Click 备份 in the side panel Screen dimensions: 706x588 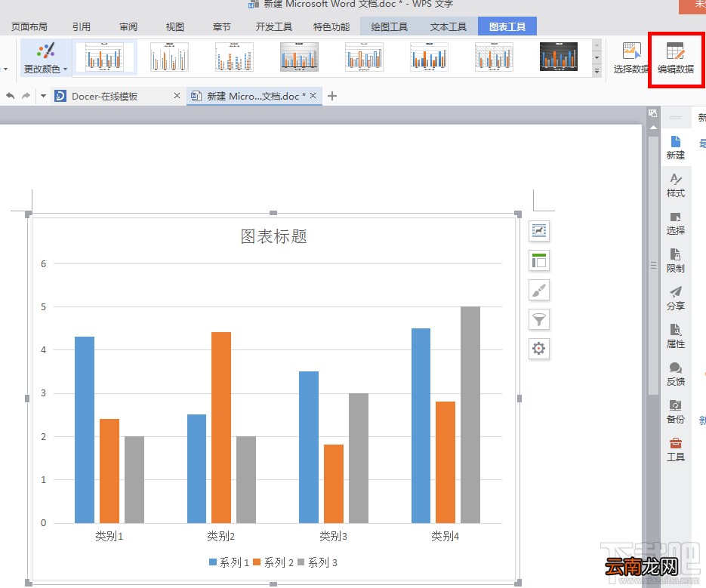[675, 412]
